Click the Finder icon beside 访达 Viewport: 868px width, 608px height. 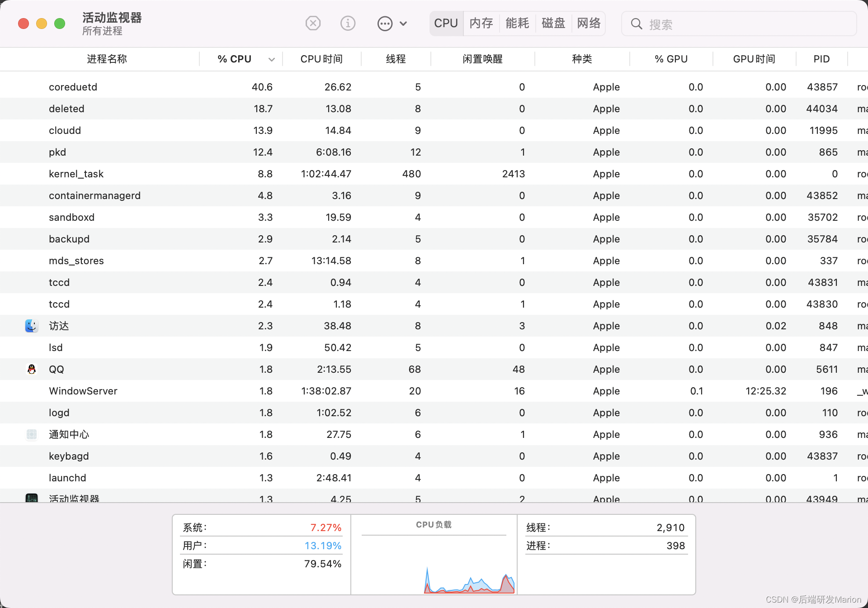pyautogui.click(x=31, y=326)
